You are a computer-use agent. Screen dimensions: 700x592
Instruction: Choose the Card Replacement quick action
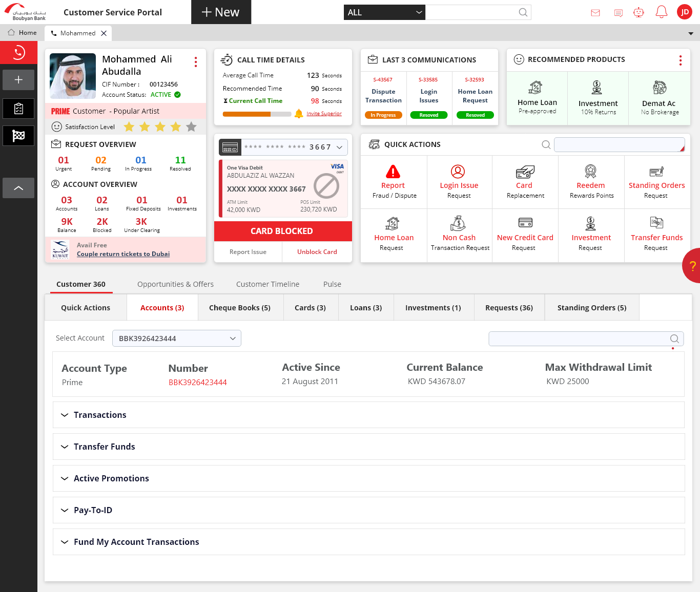pos(525,182)
